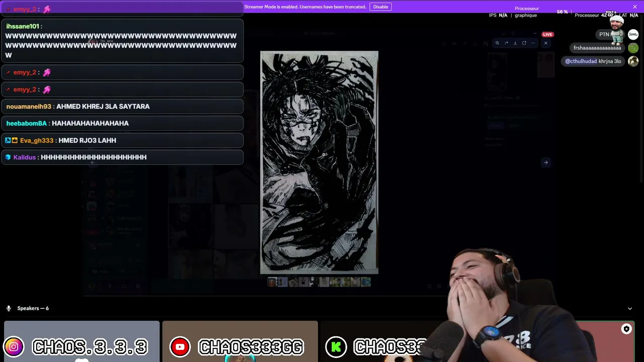
Task: Select the last blue thumbnail in the image strip
Action: 366,282
